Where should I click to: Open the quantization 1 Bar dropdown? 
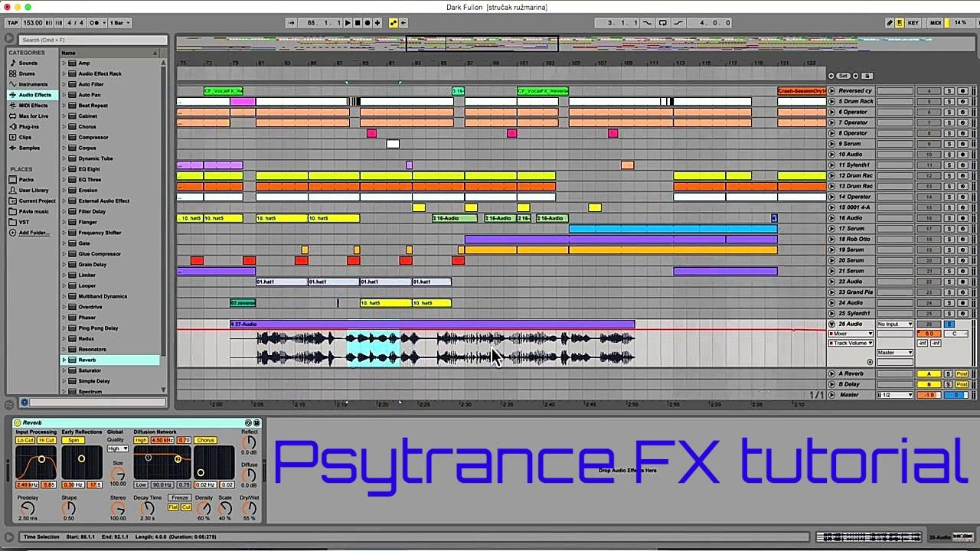click(x=119, y=23)
